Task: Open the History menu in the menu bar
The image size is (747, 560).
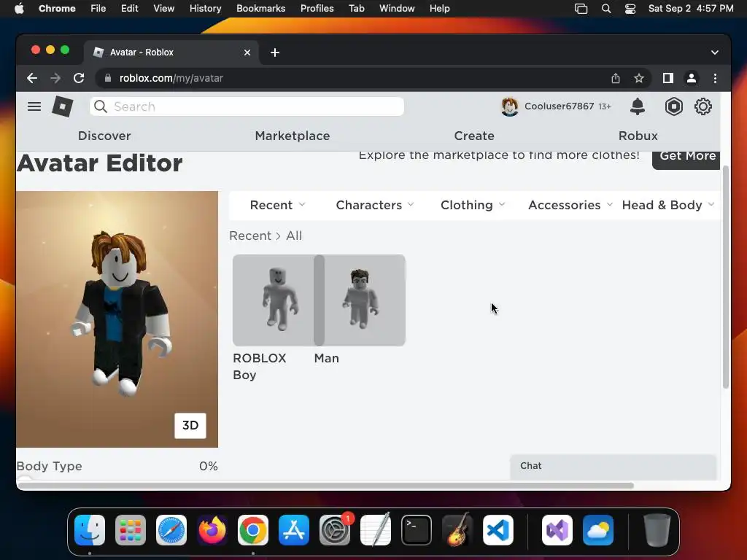Action: pos(205,9)
